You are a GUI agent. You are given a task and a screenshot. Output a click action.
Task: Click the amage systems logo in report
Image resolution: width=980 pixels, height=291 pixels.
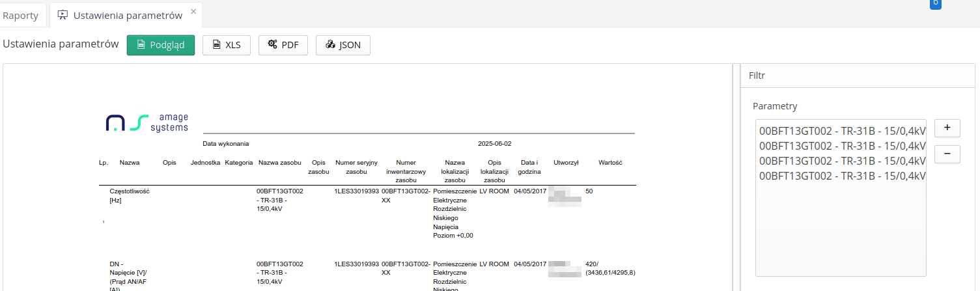147,122
